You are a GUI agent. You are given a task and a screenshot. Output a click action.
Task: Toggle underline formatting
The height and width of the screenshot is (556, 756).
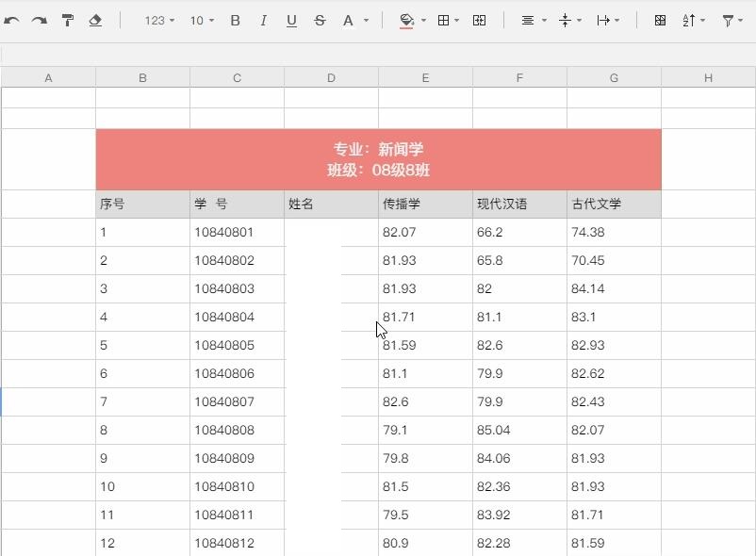291,20
